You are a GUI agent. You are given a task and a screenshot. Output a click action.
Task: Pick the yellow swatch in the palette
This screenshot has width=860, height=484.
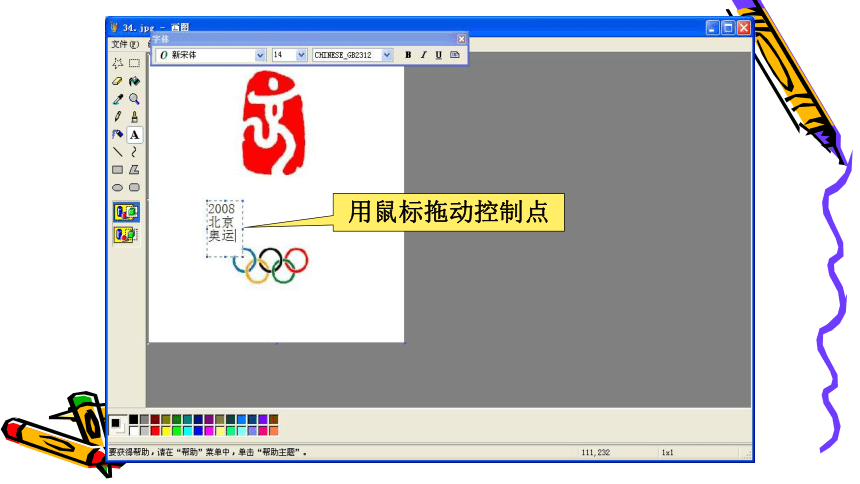[x=166, y=431]
